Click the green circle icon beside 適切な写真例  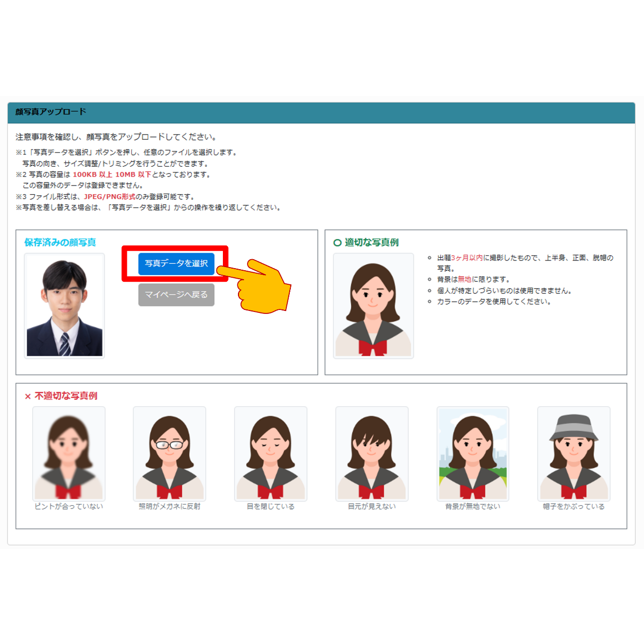click(338, 243)
